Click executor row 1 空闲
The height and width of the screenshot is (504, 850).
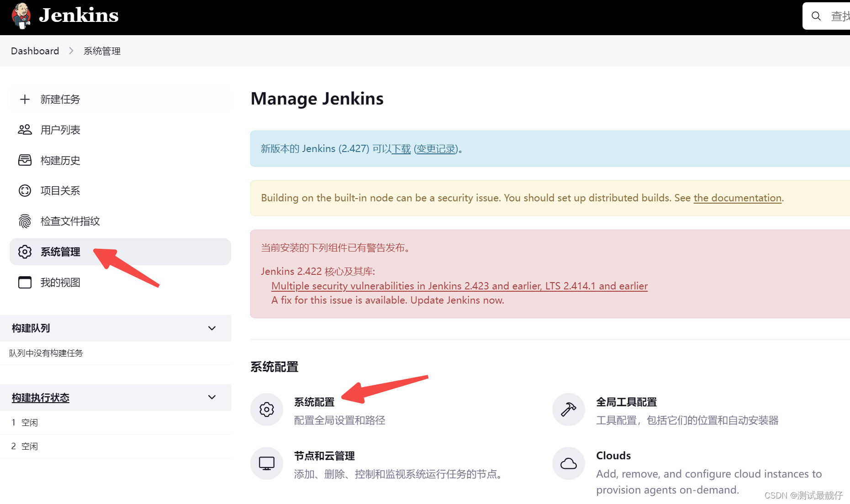coord(116,422)
